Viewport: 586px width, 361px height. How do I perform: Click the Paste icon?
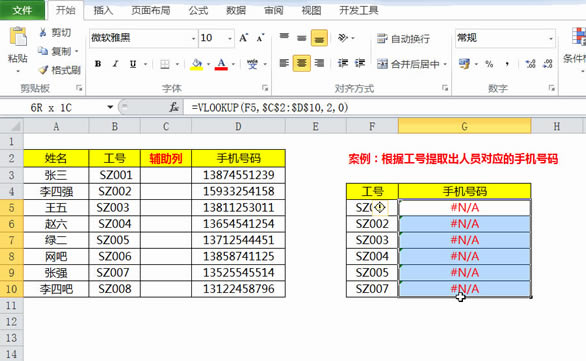click(x=18, y=37)
